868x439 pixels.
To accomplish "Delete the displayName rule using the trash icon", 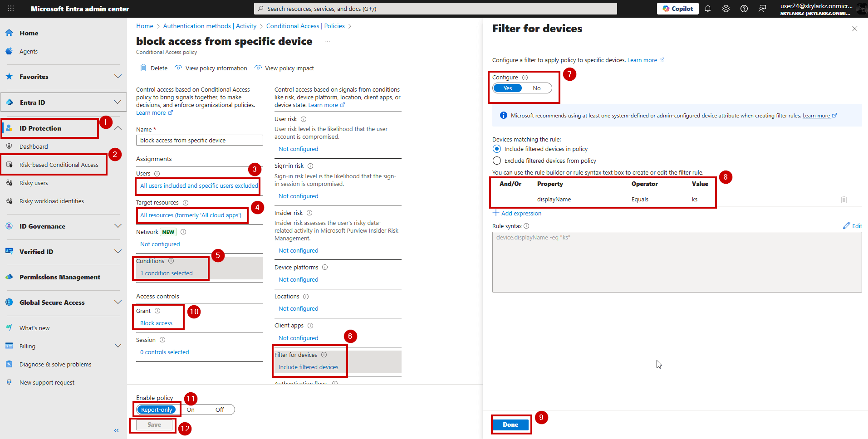I will pyautogui.click(x=844, y=199).
